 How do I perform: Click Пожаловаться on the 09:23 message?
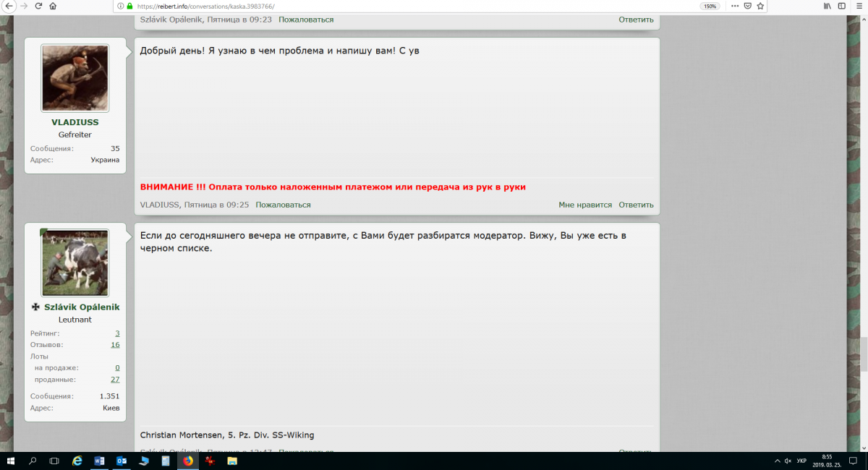coord(306,20)
